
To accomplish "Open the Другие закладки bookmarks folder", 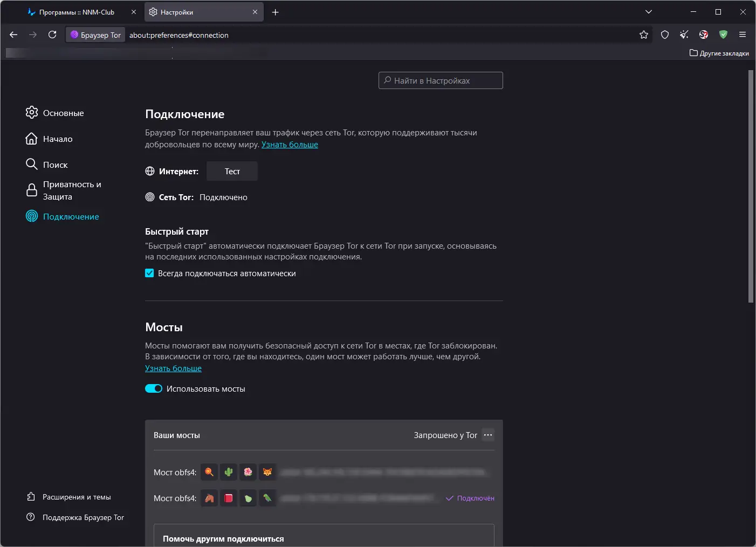I will [x=719, y=53].
